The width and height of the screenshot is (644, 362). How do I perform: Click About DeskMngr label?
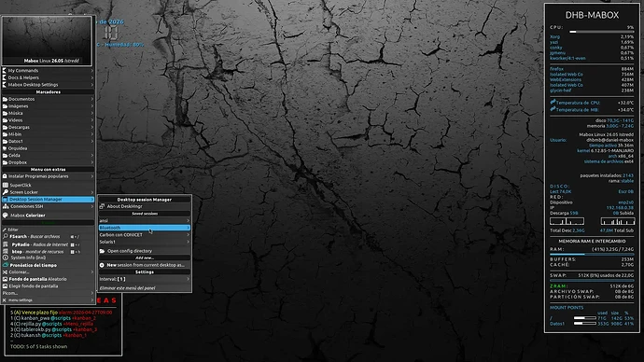click(x=124, y=206)
